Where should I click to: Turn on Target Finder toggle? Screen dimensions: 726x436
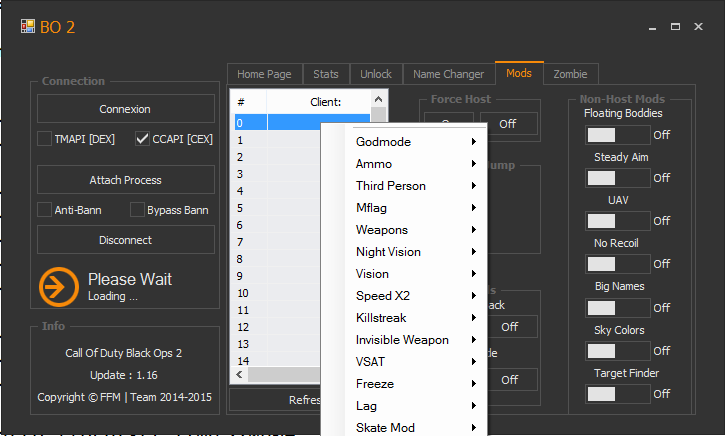(618, 394)
